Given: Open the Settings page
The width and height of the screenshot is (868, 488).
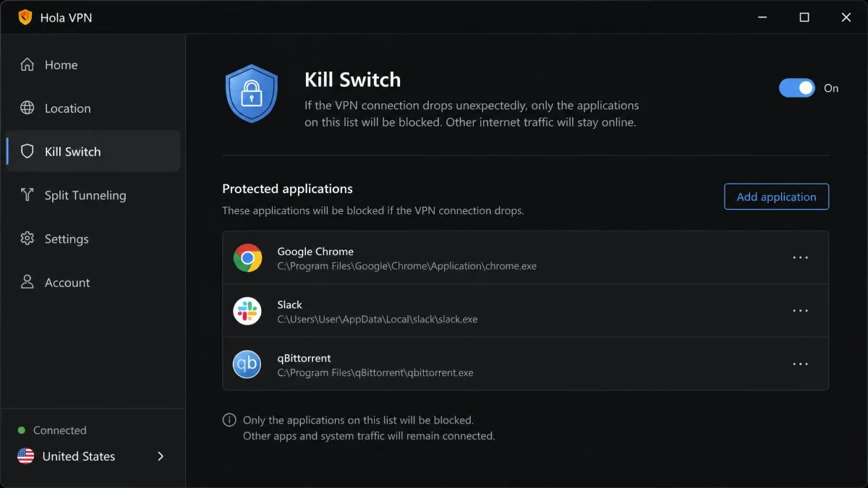Looking at the screenshot, I should pyautogui.click(x=93, y=238).
